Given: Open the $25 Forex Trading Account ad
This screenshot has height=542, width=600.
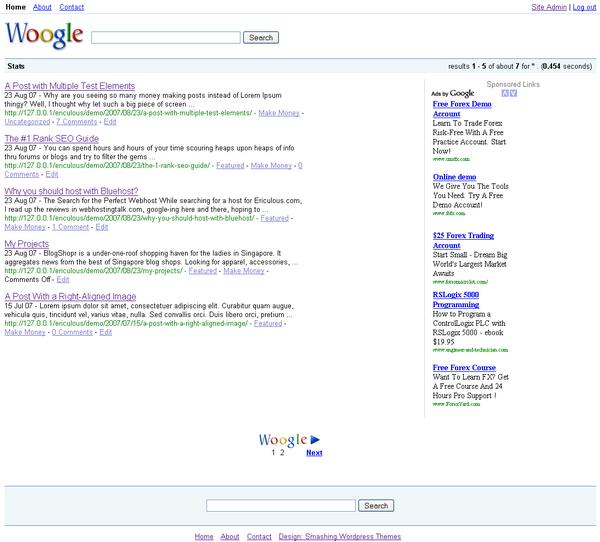Looking at the screenshot, I should point(463,240).
